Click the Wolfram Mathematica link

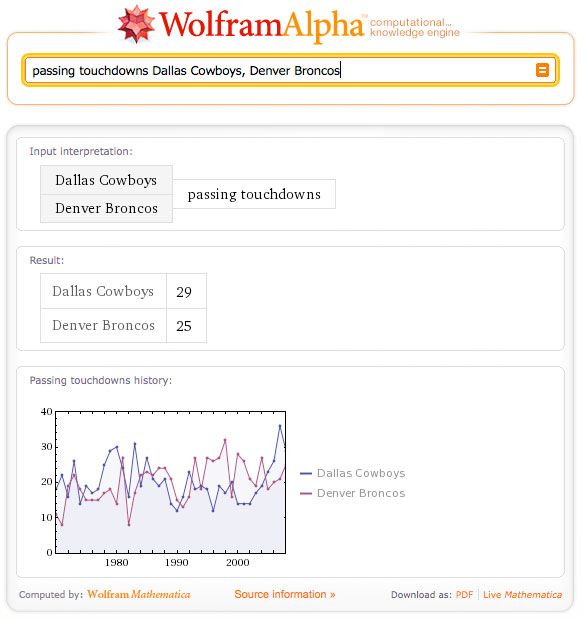139,594
